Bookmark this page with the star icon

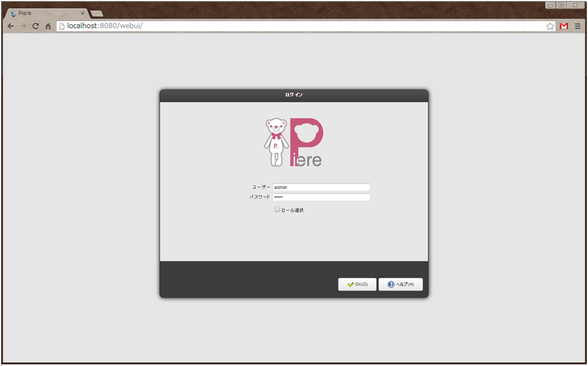pyautogui.click(x=550, y=26)
